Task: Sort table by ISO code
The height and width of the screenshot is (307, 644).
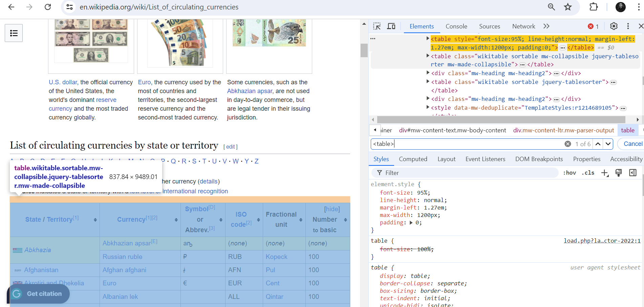Action: pyautogui.click(x=258, y=220)
